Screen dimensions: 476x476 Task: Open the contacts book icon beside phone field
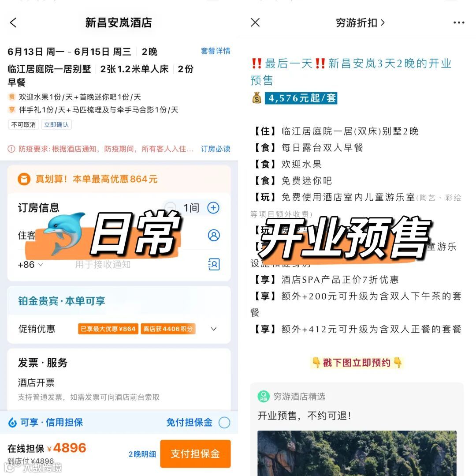[x=214, y=264]
